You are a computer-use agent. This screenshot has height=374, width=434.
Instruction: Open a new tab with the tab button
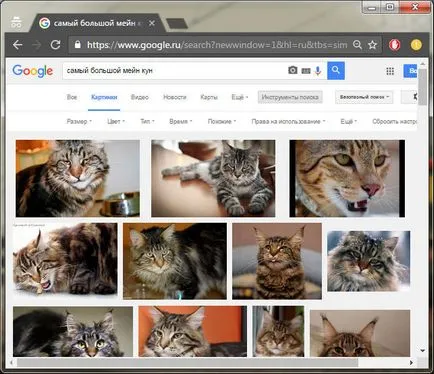point(177,24)
